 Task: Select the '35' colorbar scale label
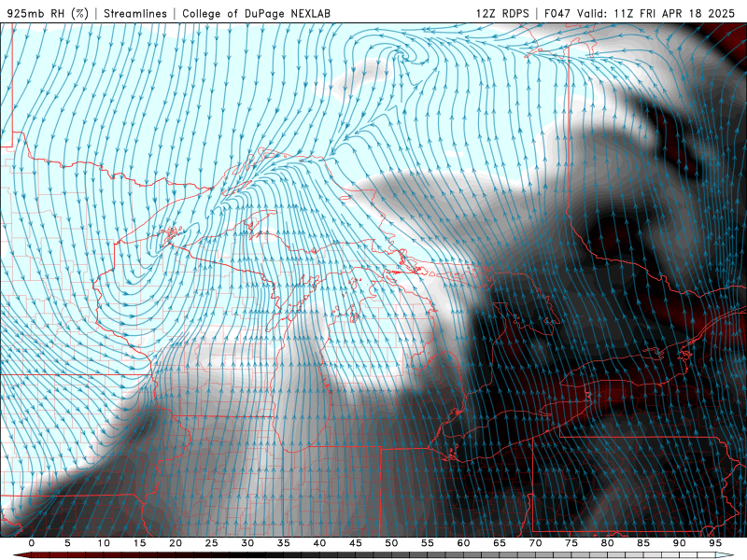284,543
